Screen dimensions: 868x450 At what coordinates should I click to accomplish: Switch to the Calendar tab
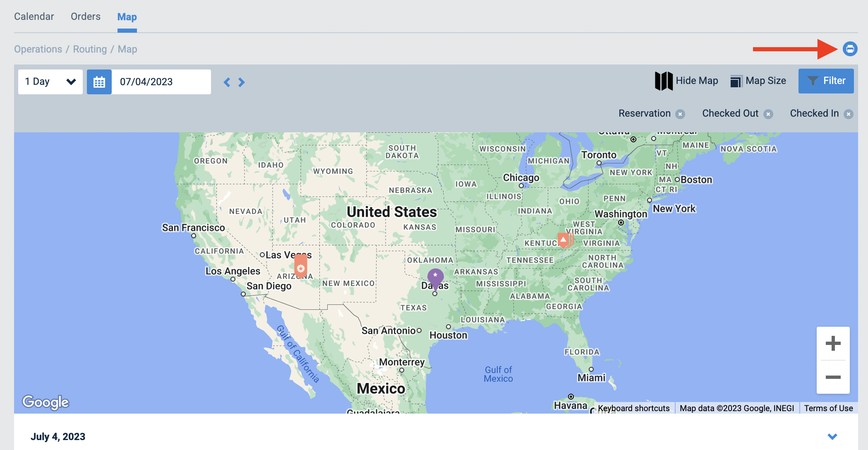pyautogui.click(x=34, y=17)
